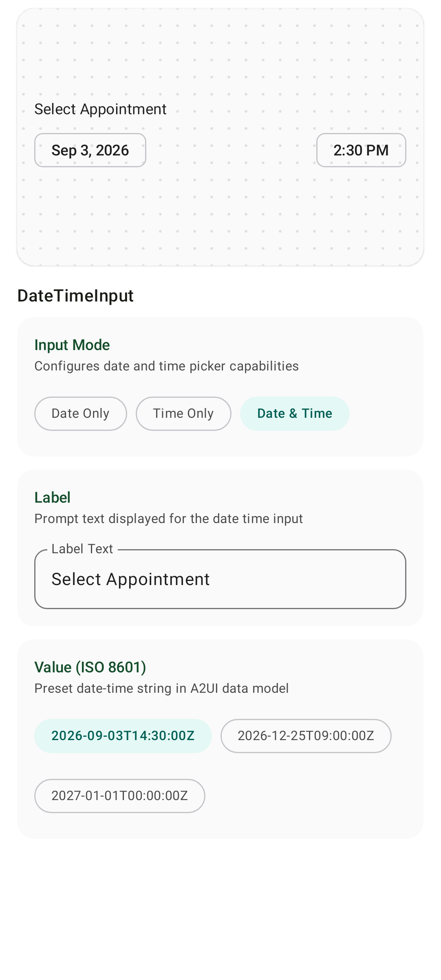Click the 'Prompt text displayed' description

(169, 519)
